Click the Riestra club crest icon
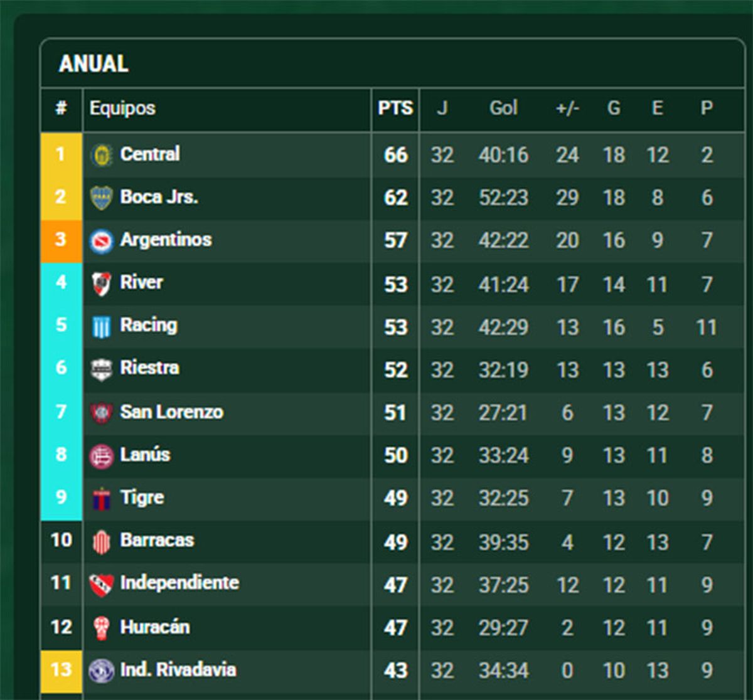 101,369
